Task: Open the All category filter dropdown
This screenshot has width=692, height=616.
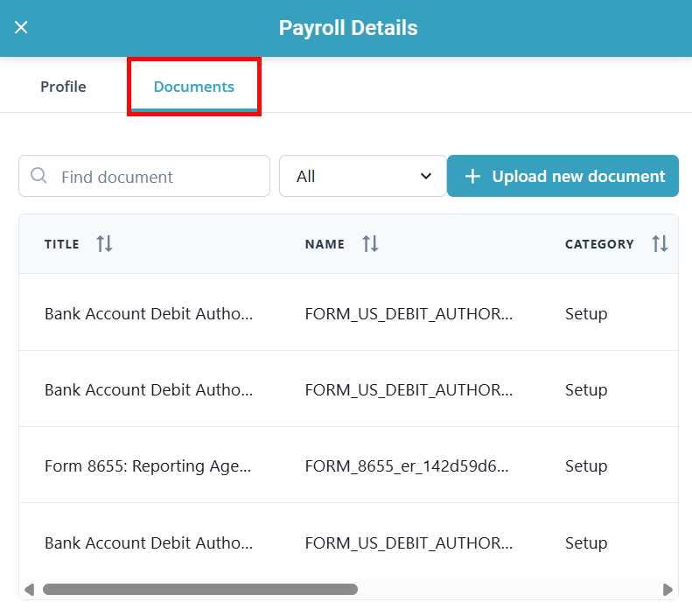Action: tap(363, 176)
